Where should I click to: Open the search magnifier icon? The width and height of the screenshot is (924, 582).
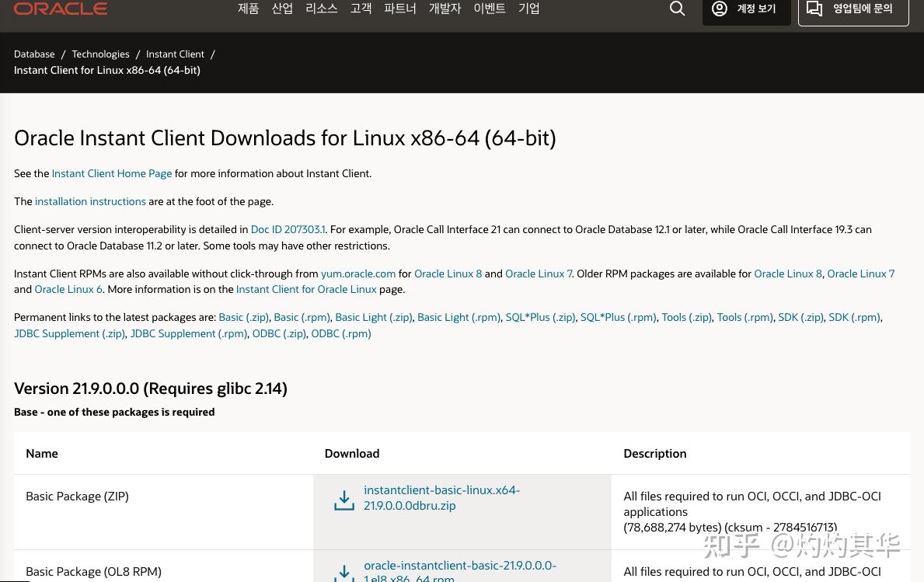pos(677,9)
